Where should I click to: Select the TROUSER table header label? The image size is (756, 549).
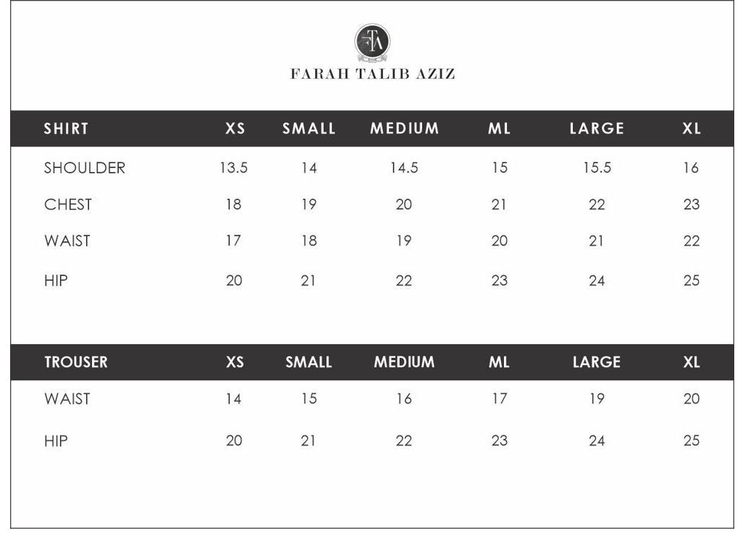pos(75,362)
